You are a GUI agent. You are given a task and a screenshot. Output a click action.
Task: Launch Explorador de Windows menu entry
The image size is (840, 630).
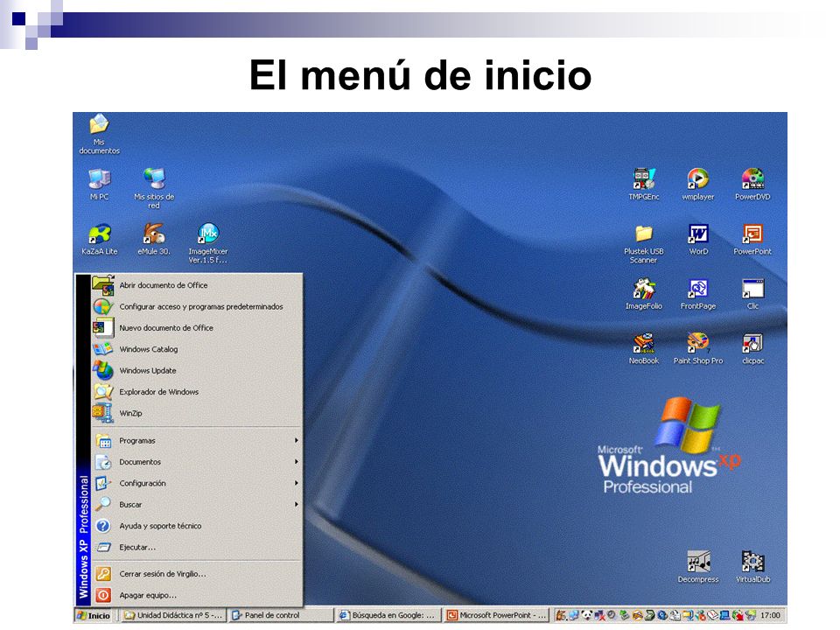click(197, 392)
